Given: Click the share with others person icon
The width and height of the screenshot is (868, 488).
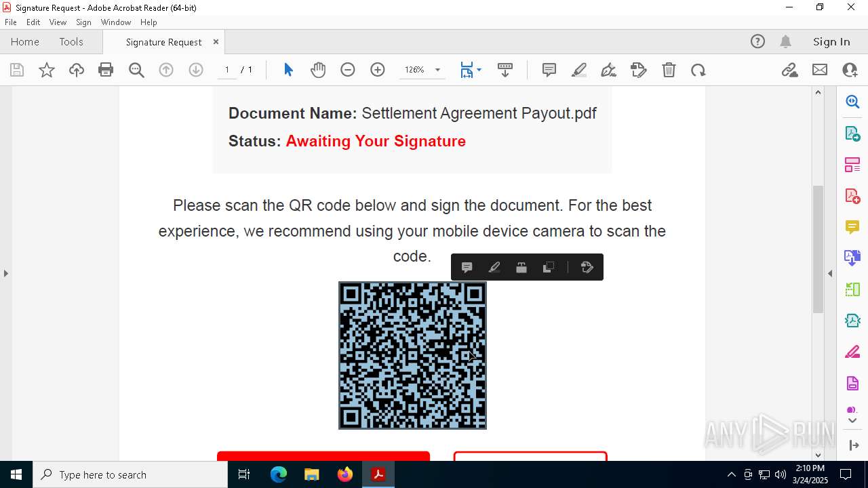Looking at the screenshot, I should [850, 70].
